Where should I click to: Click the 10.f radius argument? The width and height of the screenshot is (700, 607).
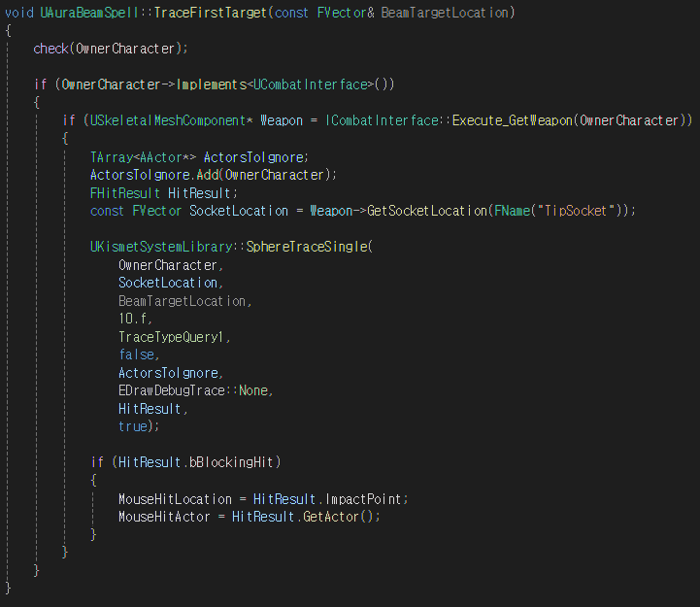click(135, 319)
